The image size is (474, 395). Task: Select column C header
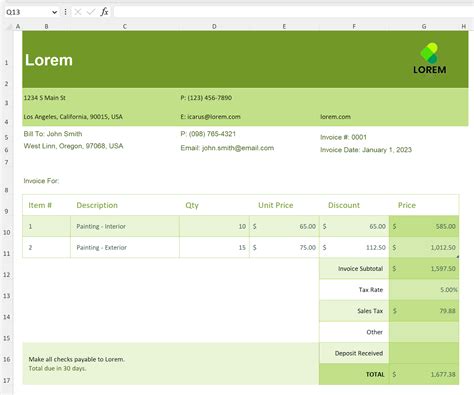124,26
